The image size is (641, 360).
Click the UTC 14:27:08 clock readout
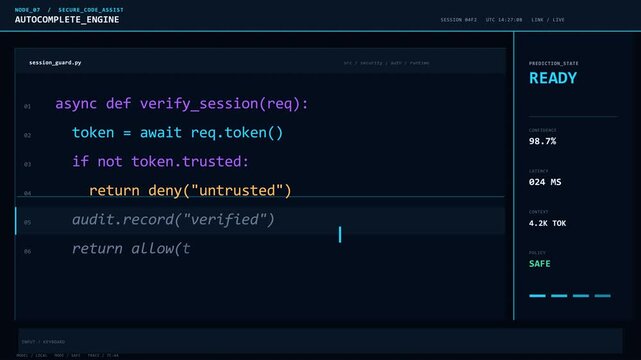504,20
